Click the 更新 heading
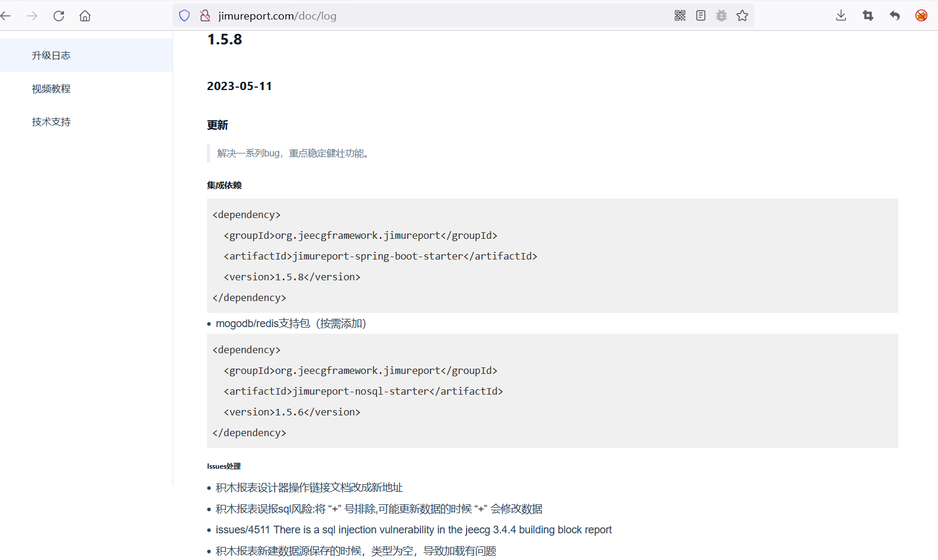This screenshot has width=938, height=560. point(218,125)
